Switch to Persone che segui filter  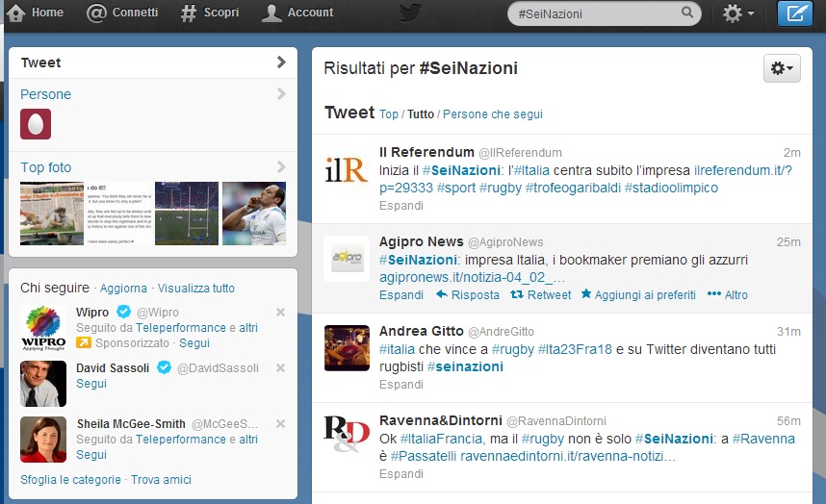[493, 114]
